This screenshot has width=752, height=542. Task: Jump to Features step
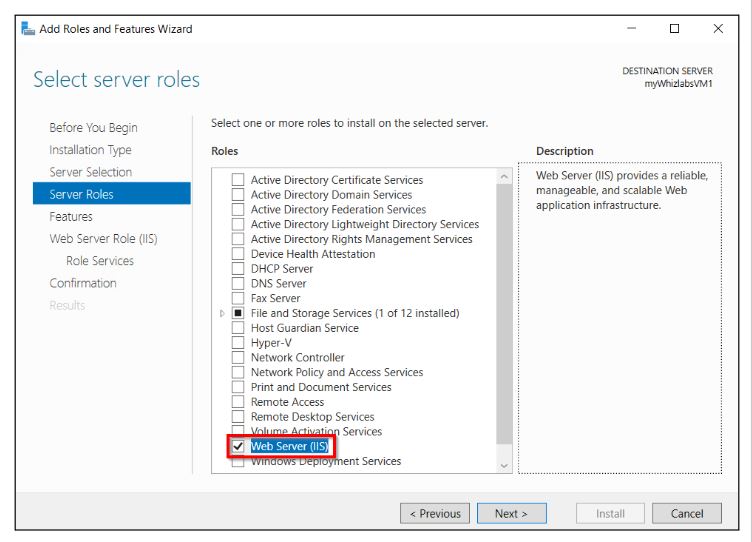[x=70, y=217]
